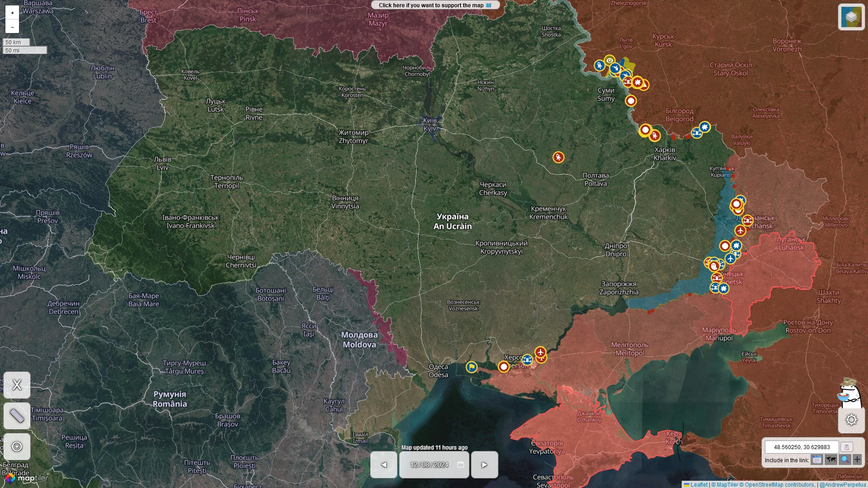Click the Odesa city label

438,370
